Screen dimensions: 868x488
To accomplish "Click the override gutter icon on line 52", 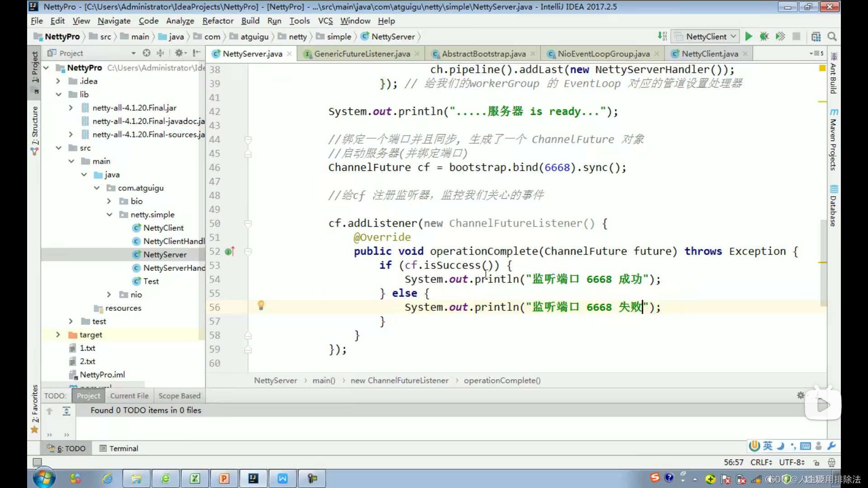I will pos(230,252).
